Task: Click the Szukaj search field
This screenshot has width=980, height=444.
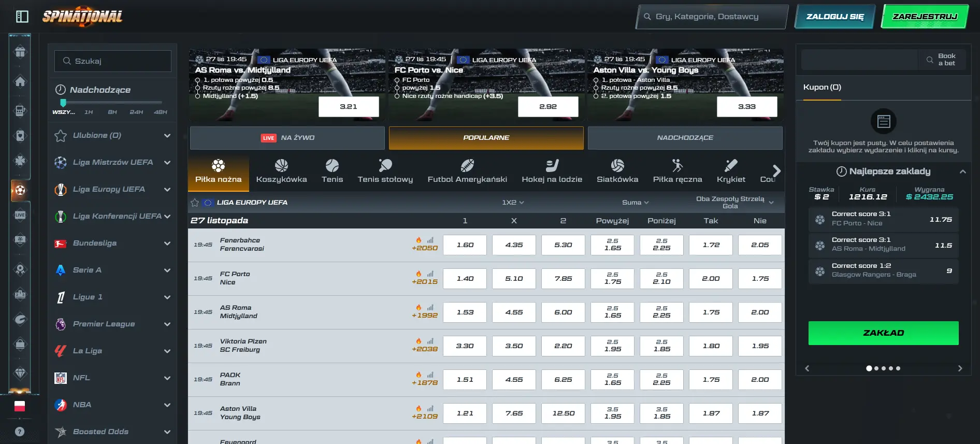Action: pyautogui.click(x=113, y=61)
